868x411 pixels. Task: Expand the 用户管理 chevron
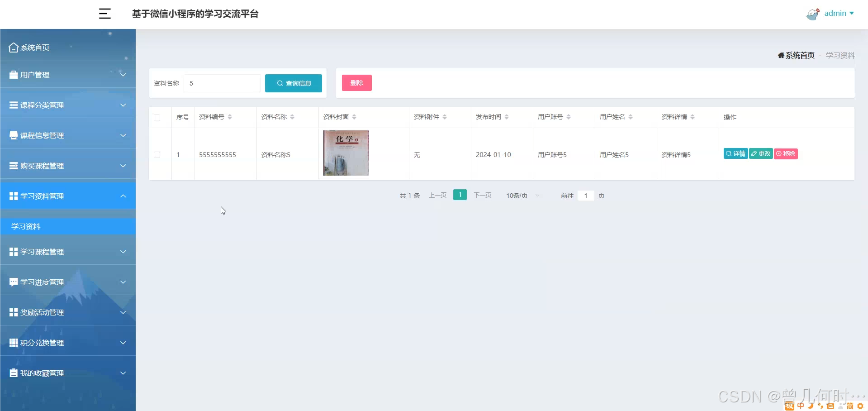coord(123,75)
